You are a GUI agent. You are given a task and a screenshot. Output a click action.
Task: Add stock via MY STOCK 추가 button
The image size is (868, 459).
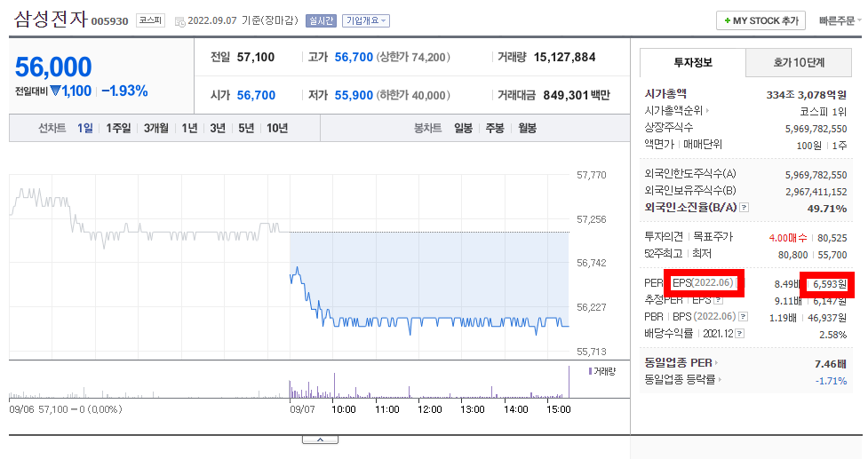pyautogui.click(x=760, y=20)
